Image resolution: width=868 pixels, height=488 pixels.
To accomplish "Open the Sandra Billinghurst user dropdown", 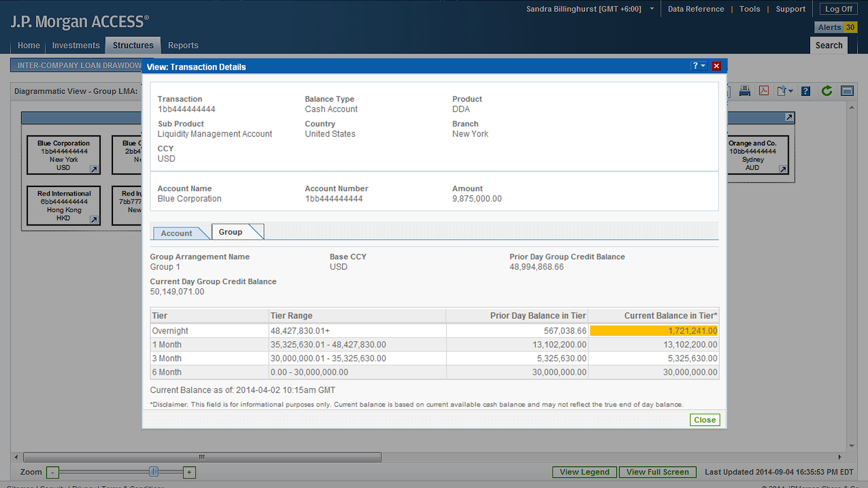I will tap(652, 9).
